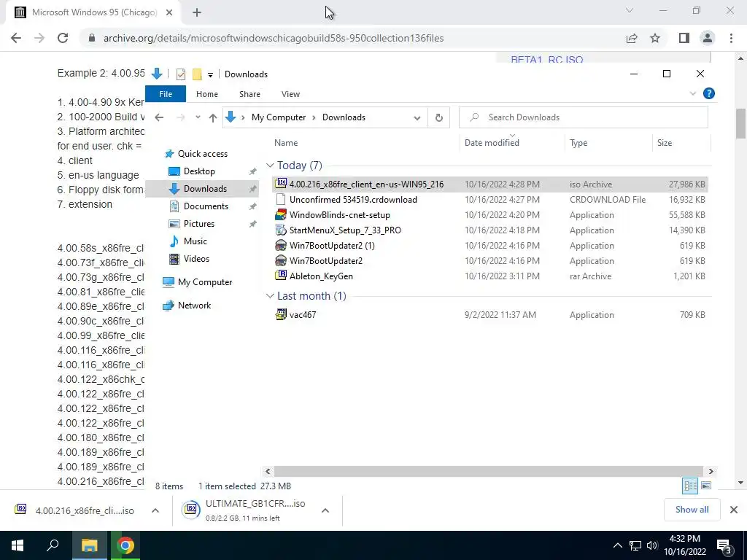Viewport: 747px width, 560px height.
Task: Open Customize Quick Access Toolbar dropdown
Action: pos(210,75)
